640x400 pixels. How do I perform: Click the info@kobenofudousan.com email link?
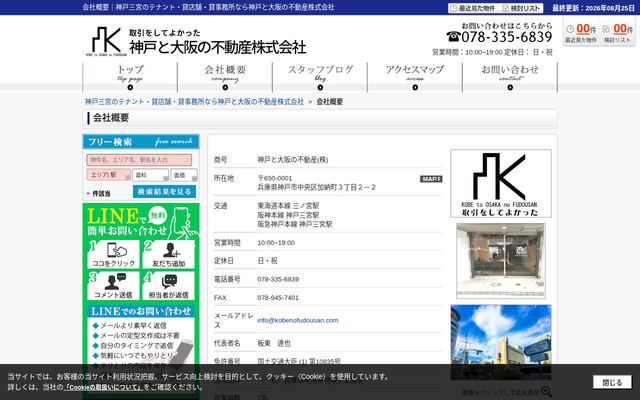point(298,320)
